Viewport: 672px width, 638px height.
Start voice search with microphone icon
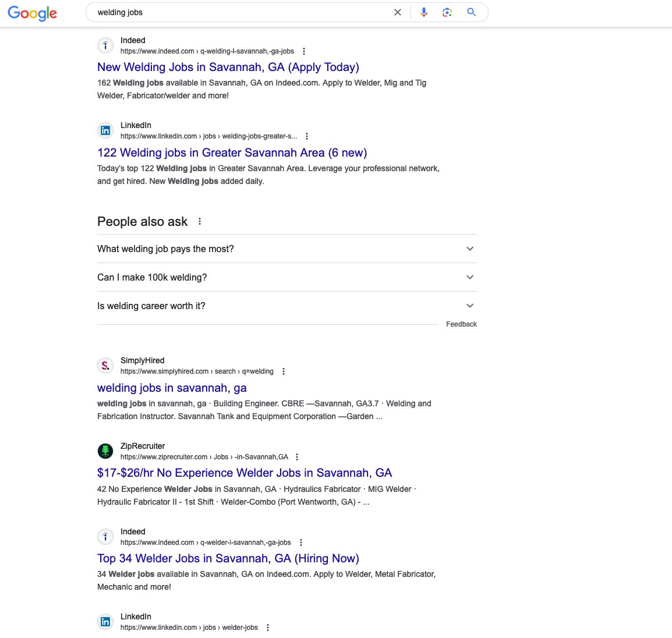424,12
